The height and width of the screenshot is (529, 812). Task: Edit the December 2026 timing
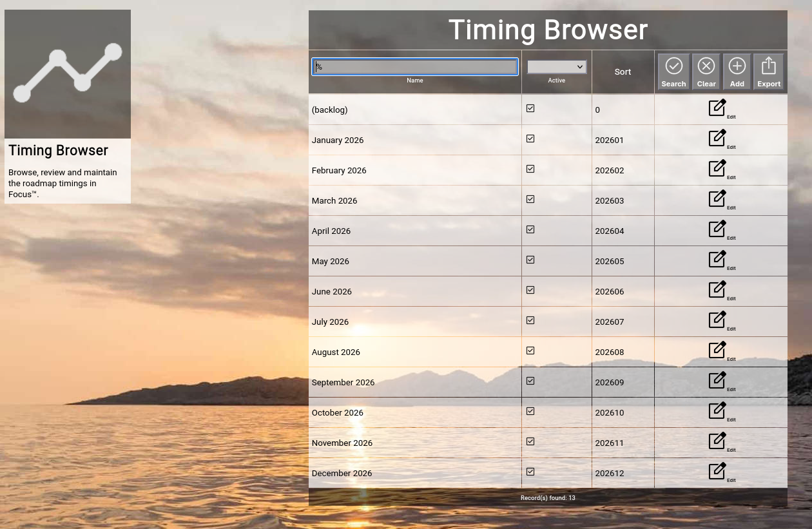point(717,472)
